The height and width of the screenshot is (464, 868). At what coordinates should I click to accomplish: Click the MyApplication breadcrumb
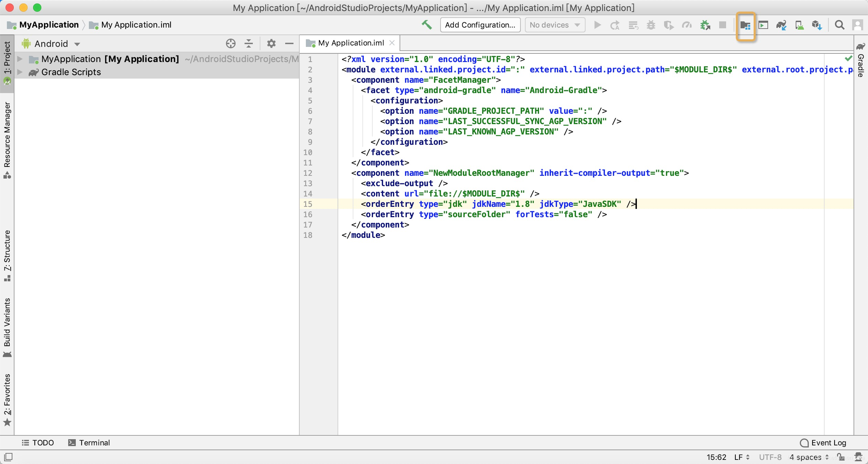coord(43,25)
